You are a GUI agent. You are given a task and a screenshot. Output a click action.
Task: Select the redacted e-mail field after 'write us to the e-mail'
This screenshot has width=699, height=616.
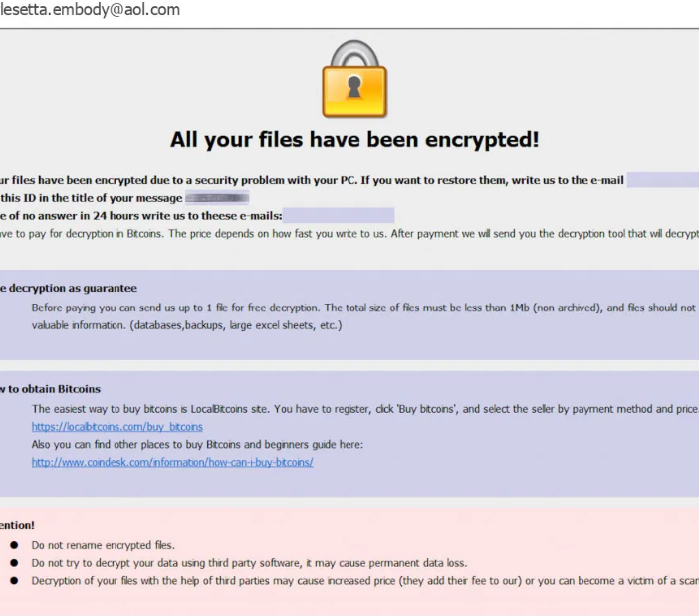tap(662, 180)
